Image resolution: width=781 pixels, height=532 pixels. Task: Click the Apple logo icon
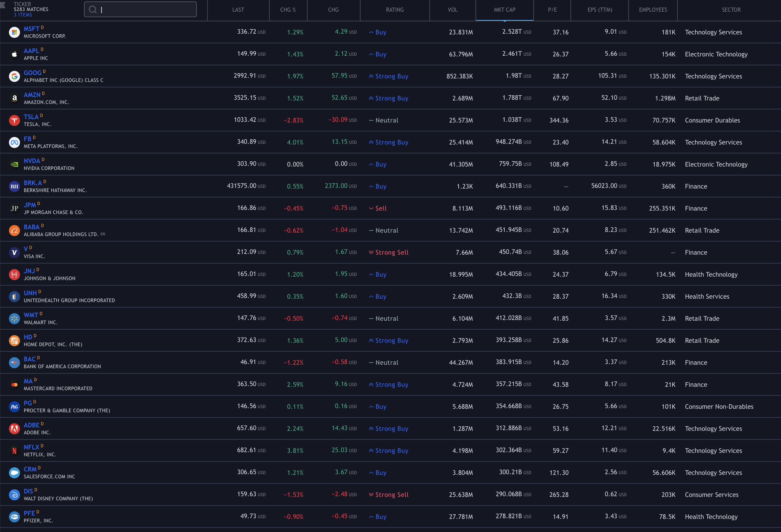coord(14,54)
